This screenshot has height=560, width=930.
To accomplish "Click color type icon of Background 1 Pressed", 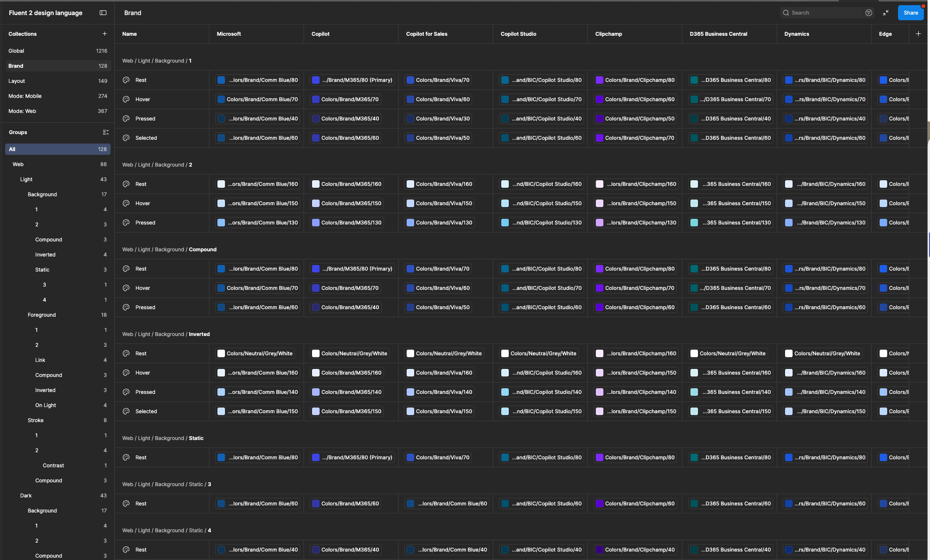I will 126,119.
